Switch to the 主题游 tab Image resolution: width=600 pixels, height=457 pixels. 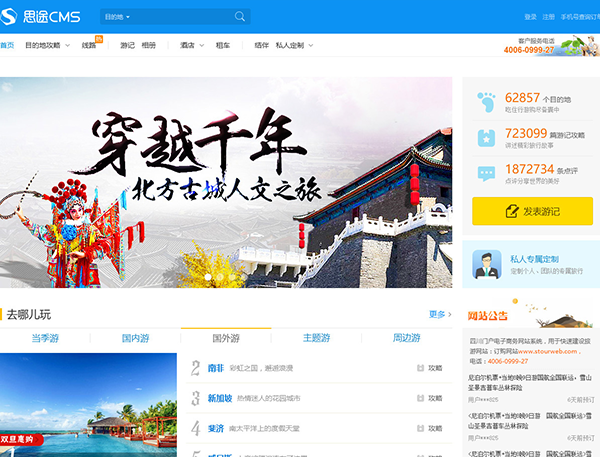coord(316,338)
